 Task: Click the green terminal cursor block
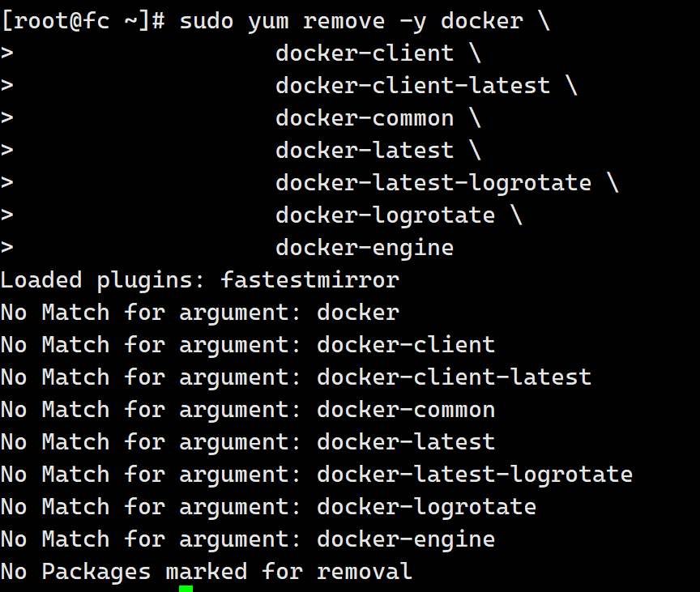coord(186,589)
